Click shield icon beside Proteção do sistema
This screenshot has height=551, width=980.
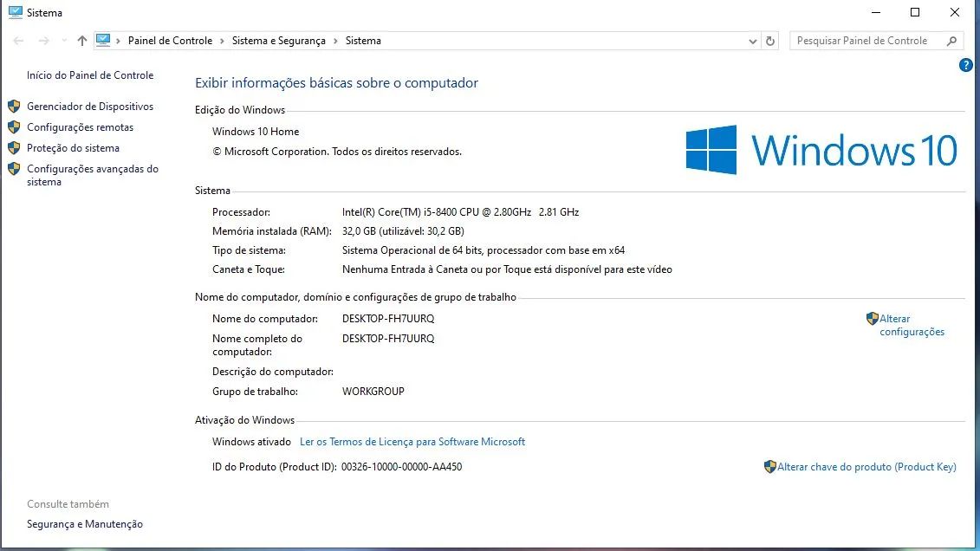(14, 148)
